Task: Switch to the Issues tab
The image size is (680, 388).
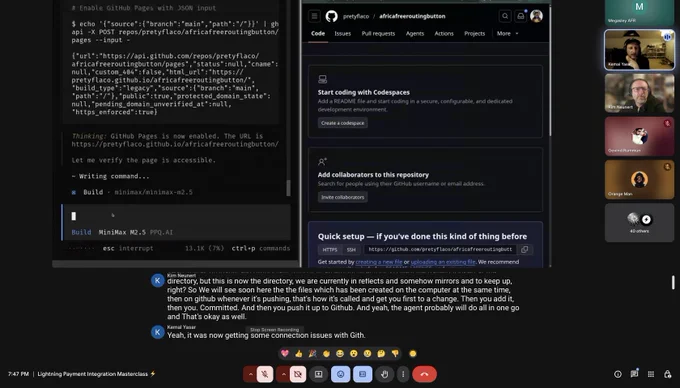Action: [x=343, y=33]
